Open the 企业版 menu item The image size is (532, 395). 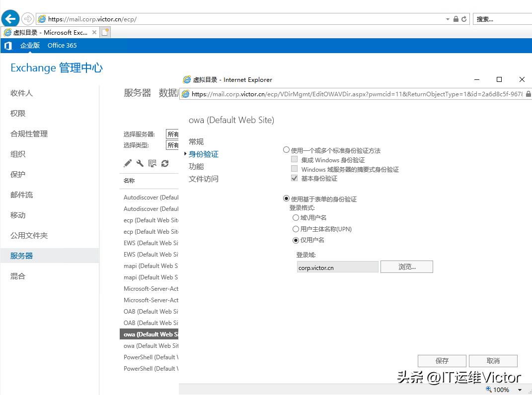point(30,45)
